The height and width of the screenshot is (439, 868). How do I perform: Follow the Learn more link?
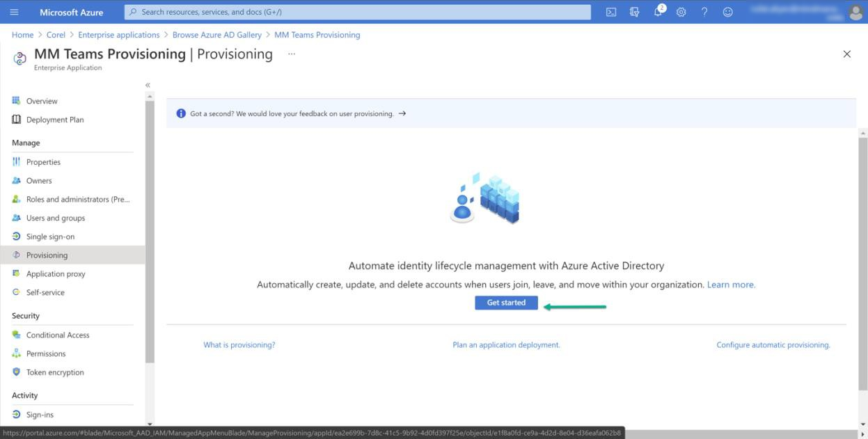(731, 285)
